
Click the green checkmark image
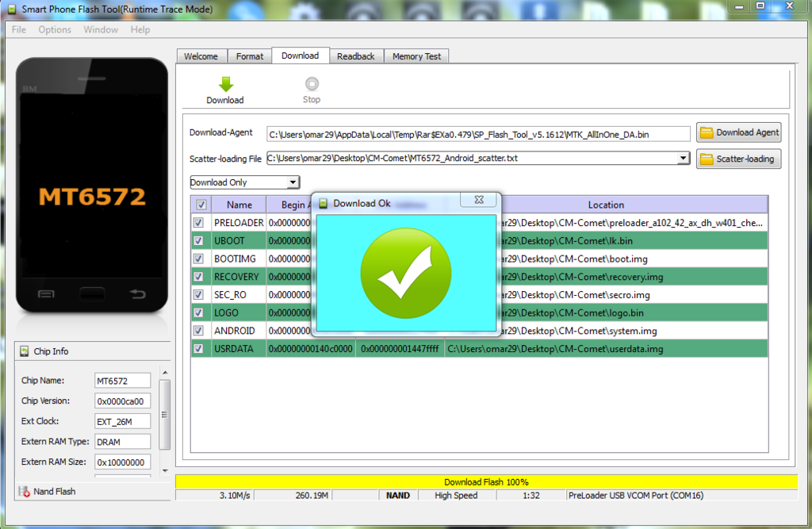[x=406, y=273]
